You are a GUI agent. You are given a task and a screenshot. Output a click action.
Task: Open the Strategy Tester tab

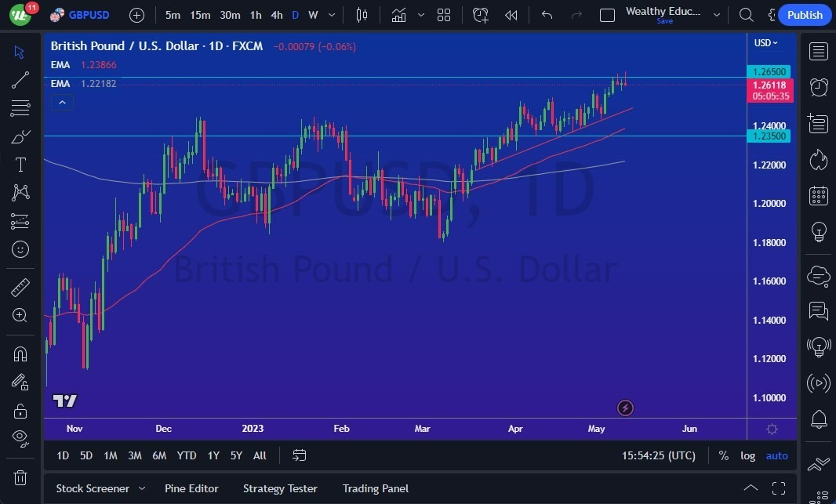(x=280, y=488)
